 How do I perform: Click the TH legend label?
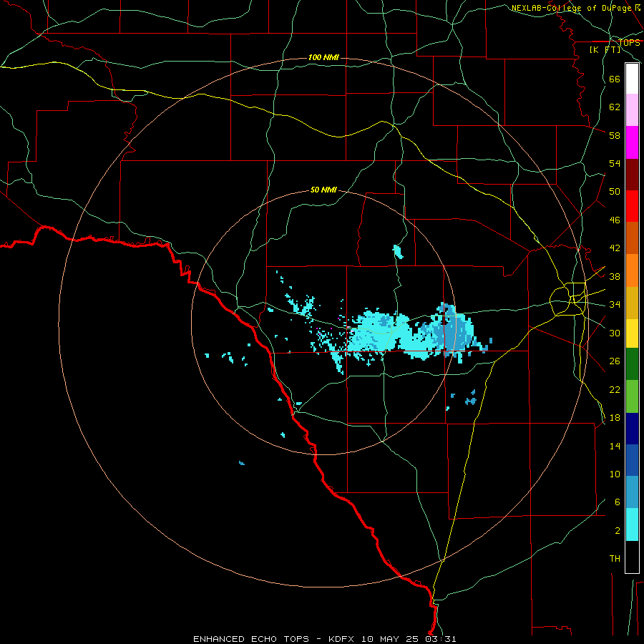click(x=615, y=559)
